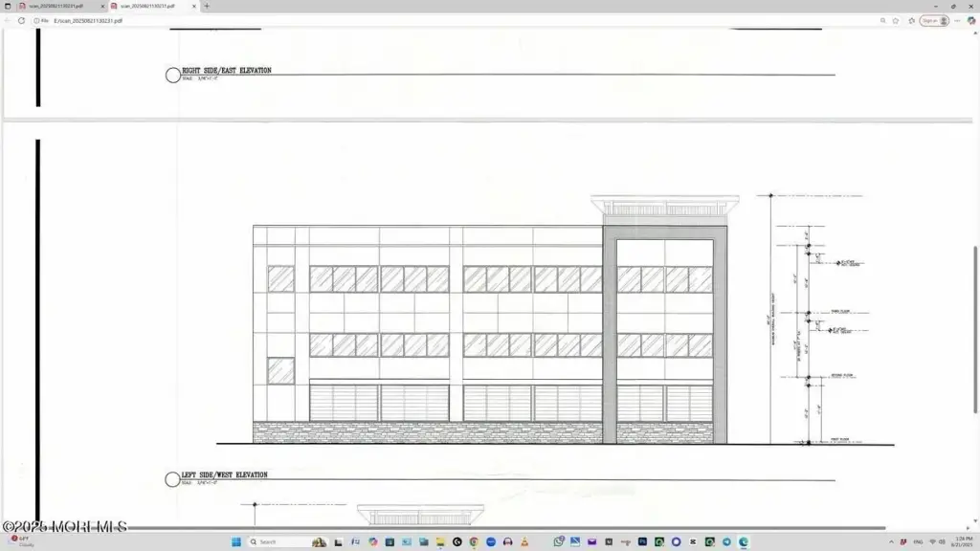This screenshot has width=980, height=551.
Task: Close the first scan PDF tab
Action: coord(103,6)
